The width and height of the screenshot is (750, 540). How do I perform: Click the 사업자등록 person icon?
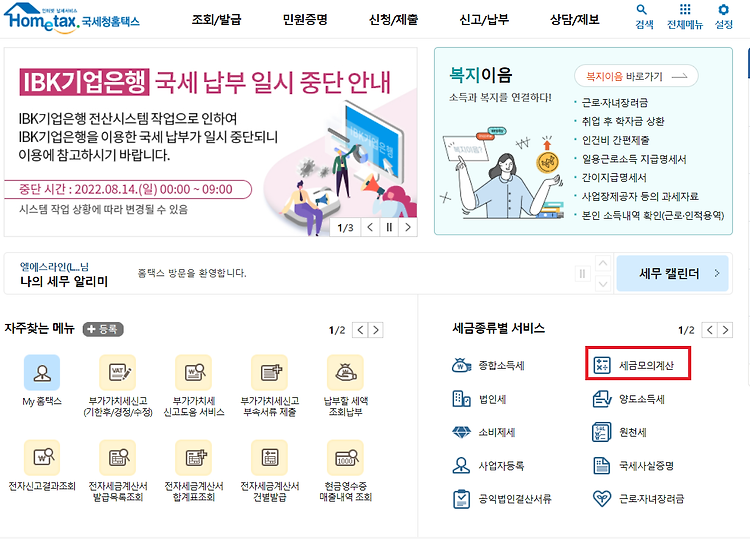462,465
